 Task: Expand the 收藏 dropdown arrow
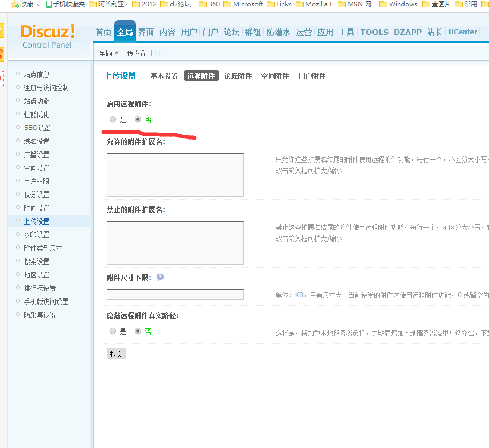click(x=38, y=5)
